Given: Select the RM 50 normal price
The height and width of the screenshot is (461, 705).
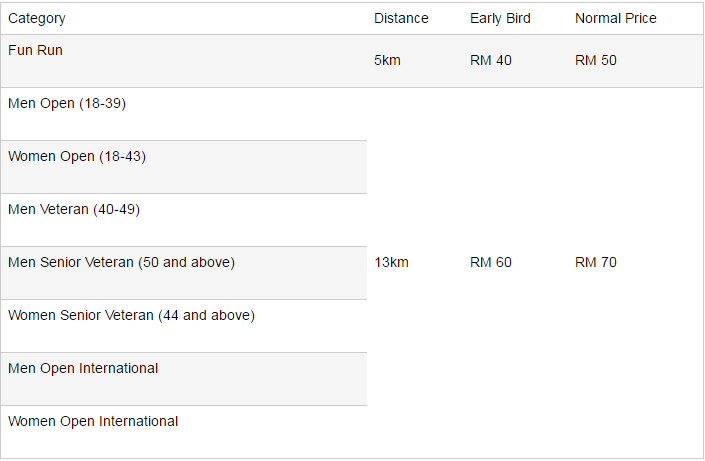Looking at the screenshot, I should click(x=596, y=60).
